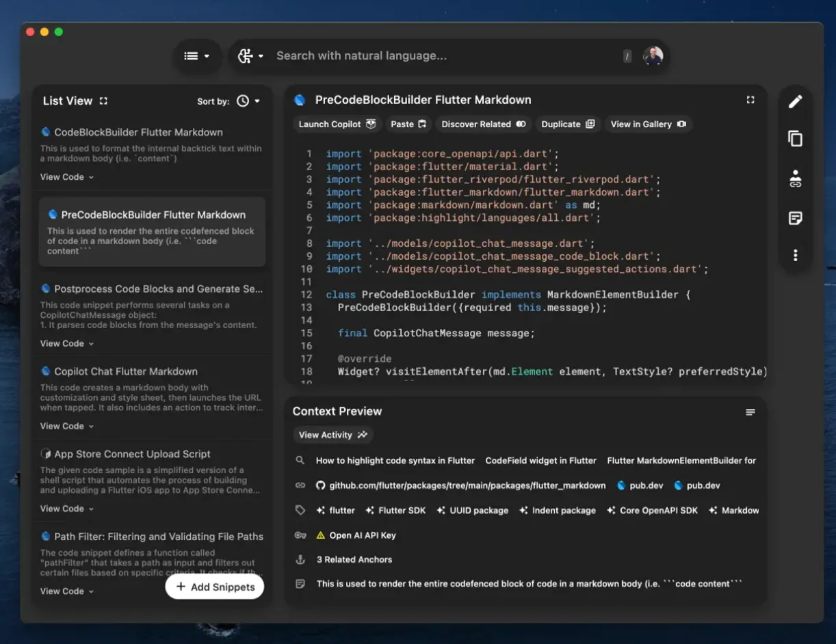The height and width of the screenshot is (644, 836).
Task: Click the tag icon in Context Preview
Action: tap(300, 510)
